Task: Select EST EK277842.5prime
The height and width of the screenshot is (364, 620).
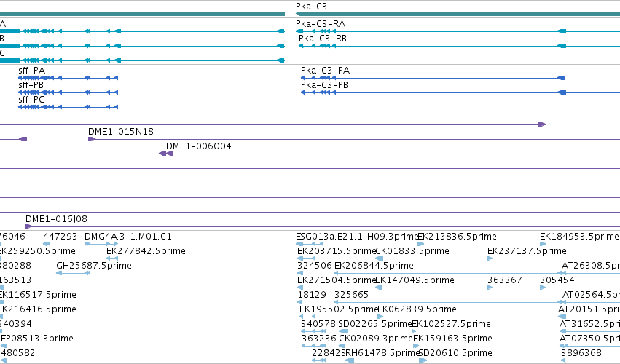Action: [146, 251]
